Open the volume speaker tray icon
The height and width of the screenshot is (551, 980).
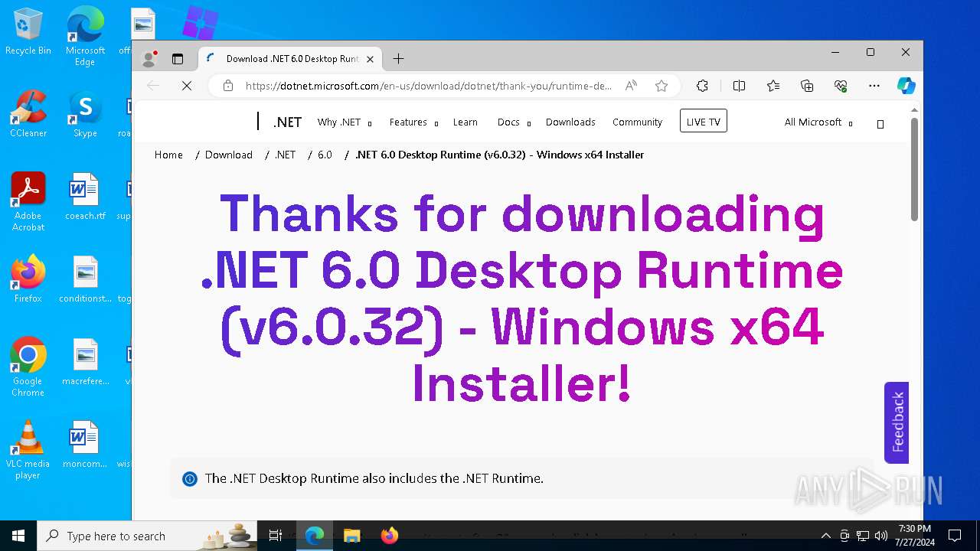click(881, 536)
